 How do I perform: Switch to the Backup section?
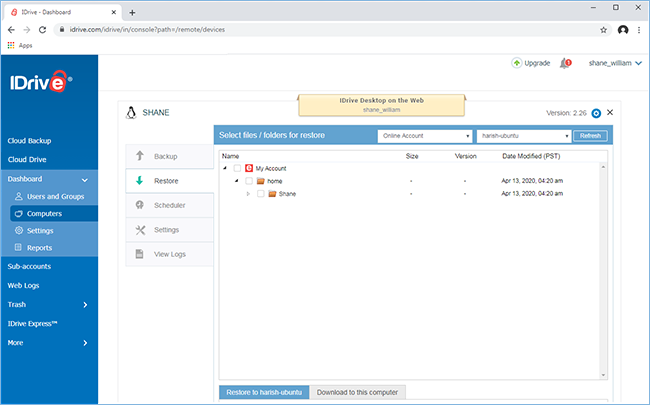pos(170,156)
